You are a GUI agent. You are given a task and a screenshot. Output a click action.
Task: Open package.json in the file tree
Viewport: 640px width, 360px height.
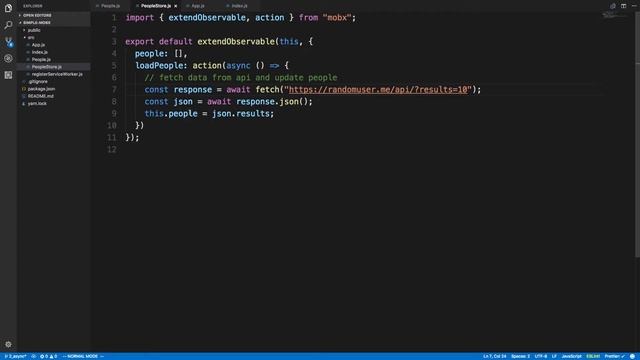pyautogui.click(x=53, y=89)
